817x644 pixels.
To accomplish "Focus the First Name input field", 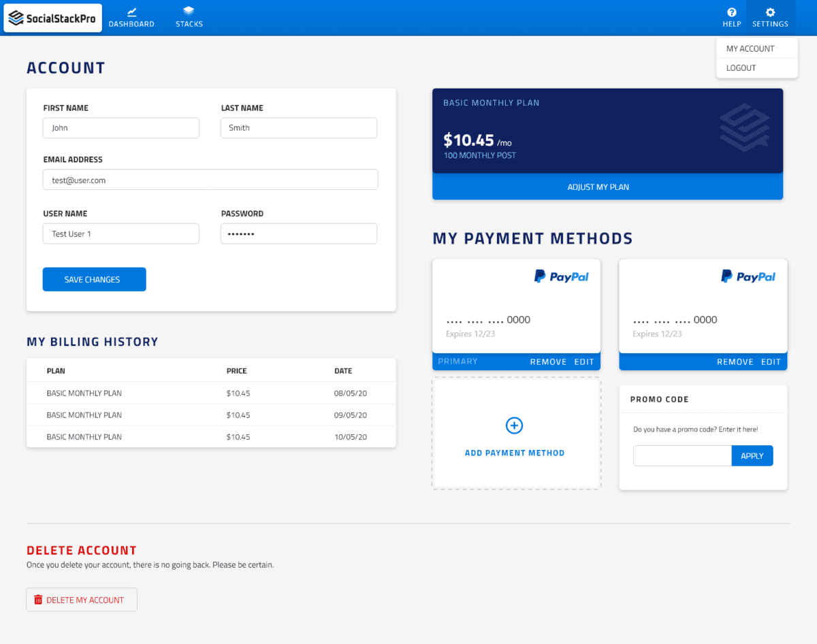I will point(121,128).
